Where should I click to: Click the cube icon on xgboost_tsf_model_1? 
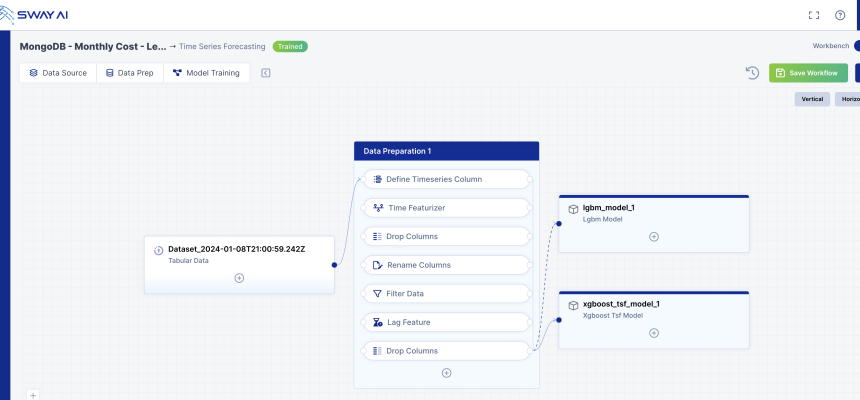573,305
